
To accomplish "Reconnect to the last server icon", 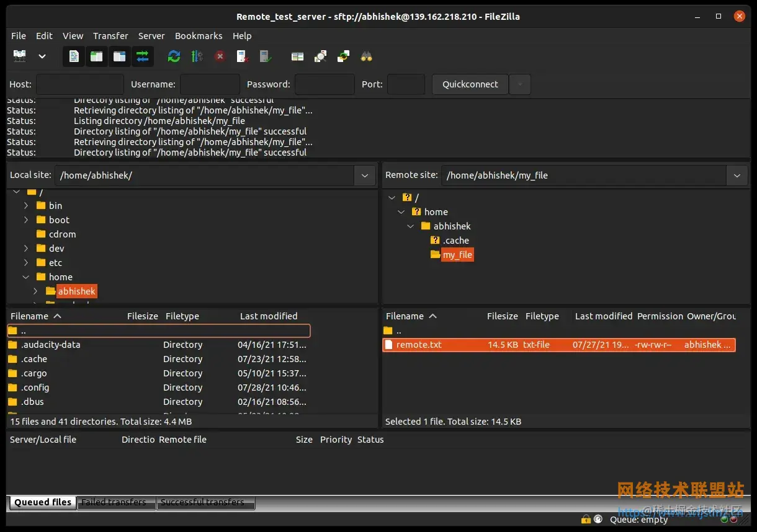I will pyautogui.click(x=266, y=56).
